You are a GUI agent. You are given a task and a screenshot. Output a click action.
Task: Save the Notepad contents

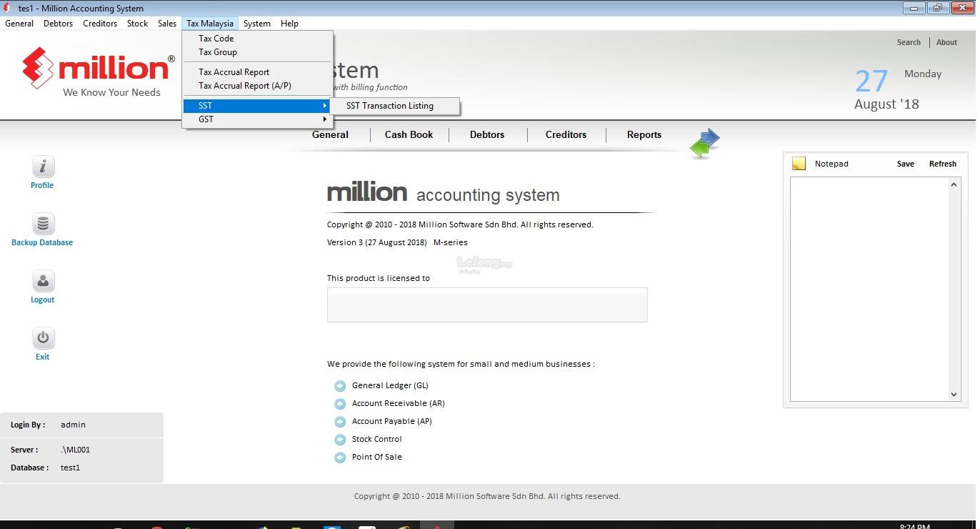pos(906,164)
